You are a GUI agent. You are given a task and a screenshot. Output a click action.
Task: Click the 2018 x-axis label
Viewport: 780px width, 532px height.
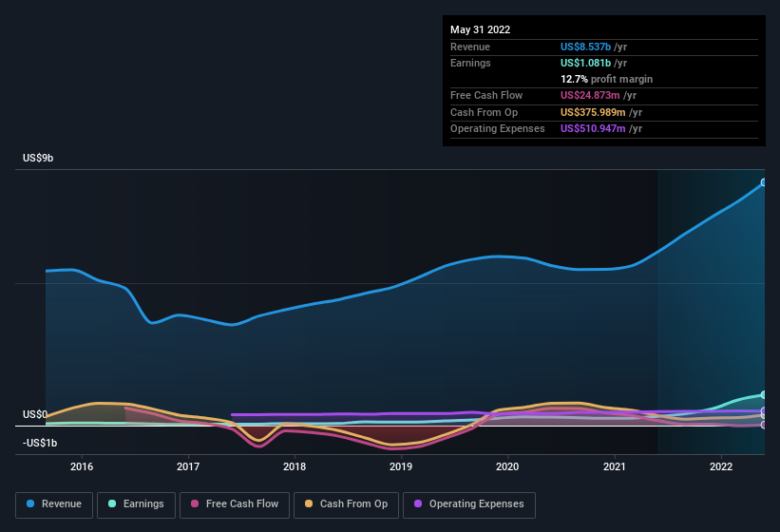pos(295,466)
